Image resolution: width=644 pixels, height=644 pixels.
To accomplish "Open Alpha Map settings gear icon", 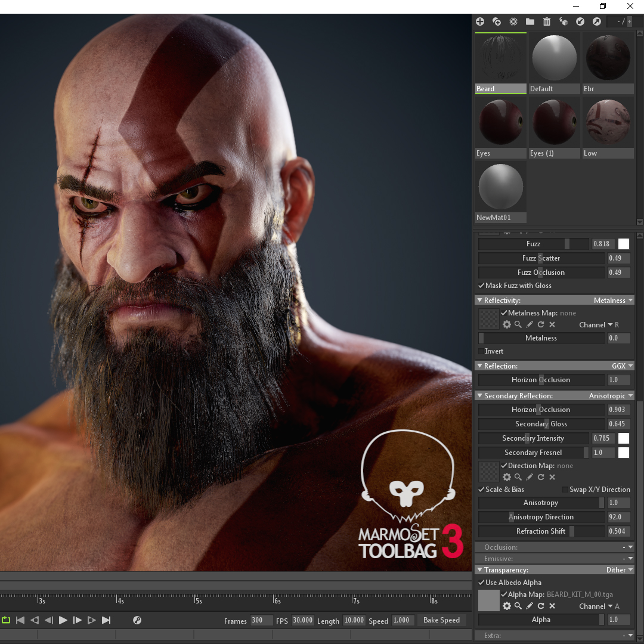I will pyautogui.click(x=507, y=606).
